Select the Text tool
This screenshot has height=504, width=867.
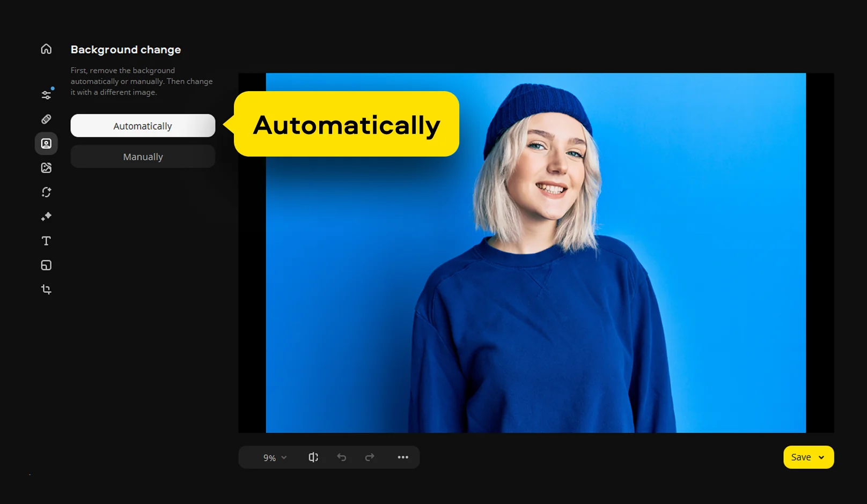tap(46, 241)
